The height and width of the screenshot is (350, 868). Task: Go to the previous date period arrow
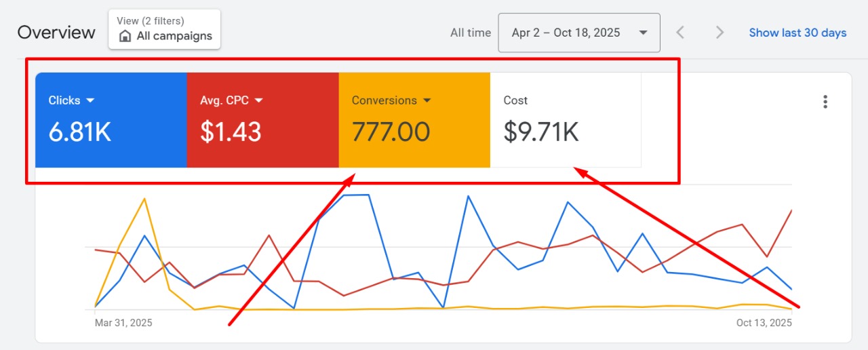point(680,33)
